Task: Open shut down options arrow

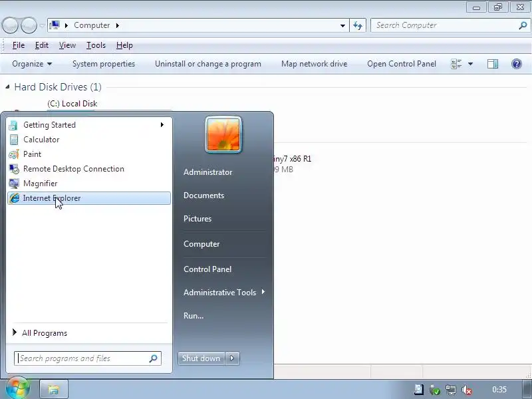Action: (232, 358)
